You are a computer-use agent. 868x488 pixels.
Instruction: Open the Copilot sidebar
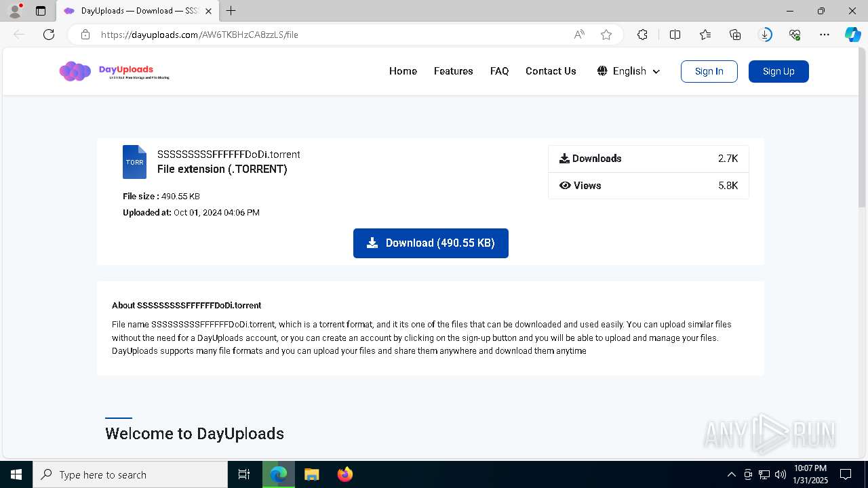(852, 35)
